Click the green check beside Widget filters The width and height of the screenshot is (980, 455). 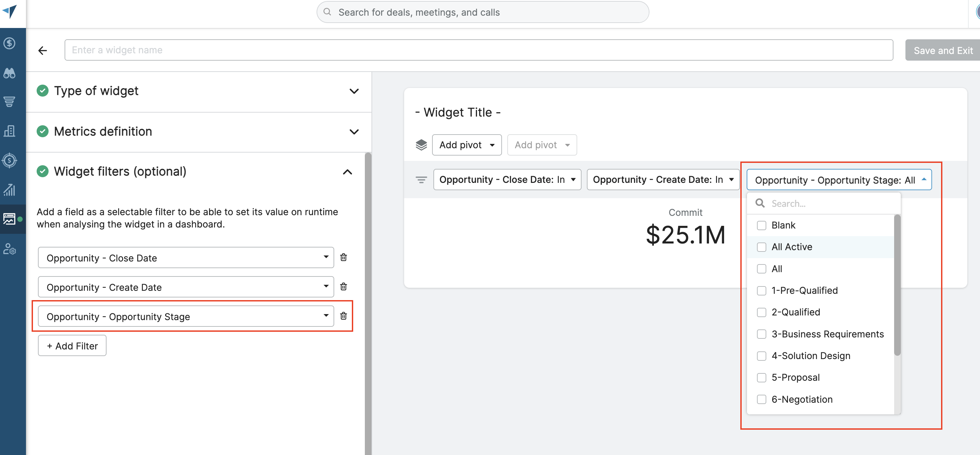pos(43,171)
